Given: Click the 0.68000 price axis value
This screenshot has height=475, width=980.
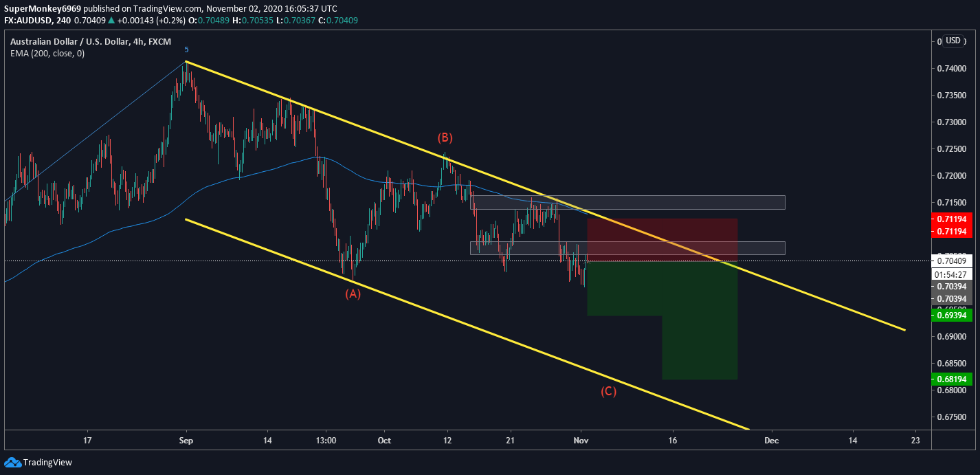Looking at the screenshot, I should 953,390.
